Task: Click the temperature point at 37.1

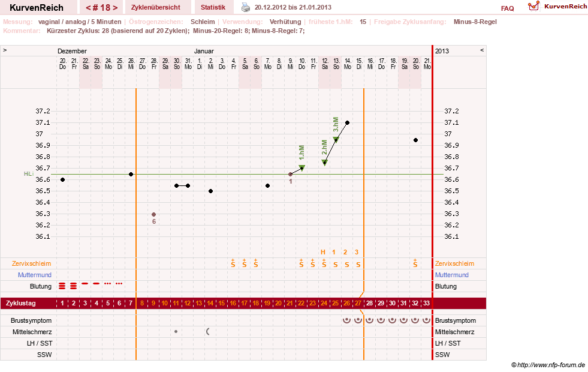Action: click(x=347, y=123)
